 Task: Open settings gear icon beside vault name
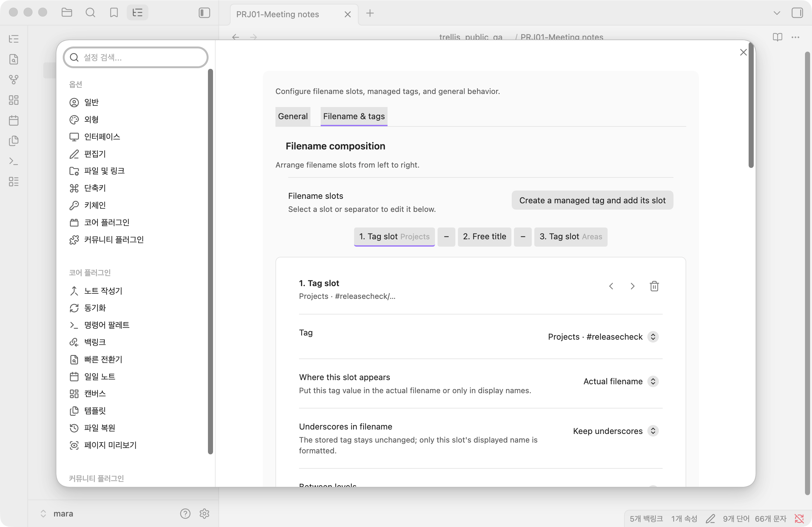(204, 513)
